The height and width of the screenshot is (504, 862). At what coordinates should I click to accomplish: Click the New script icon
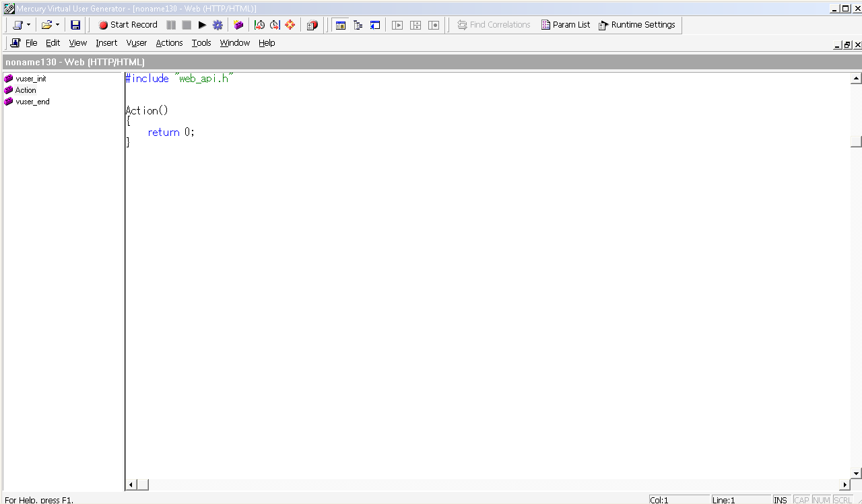(18, 25)
